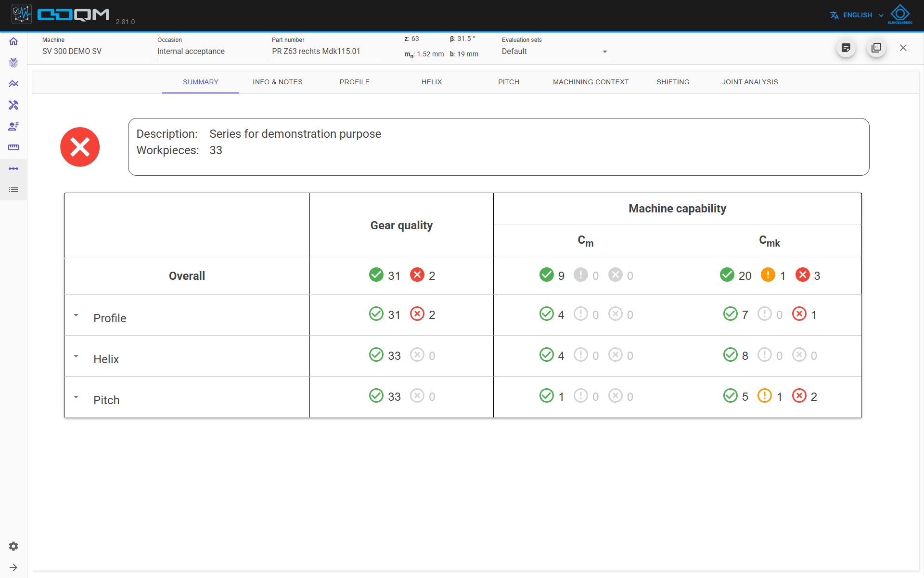
Task: Click Overall Cmk red failed icon
Action: tap(803, 275)
